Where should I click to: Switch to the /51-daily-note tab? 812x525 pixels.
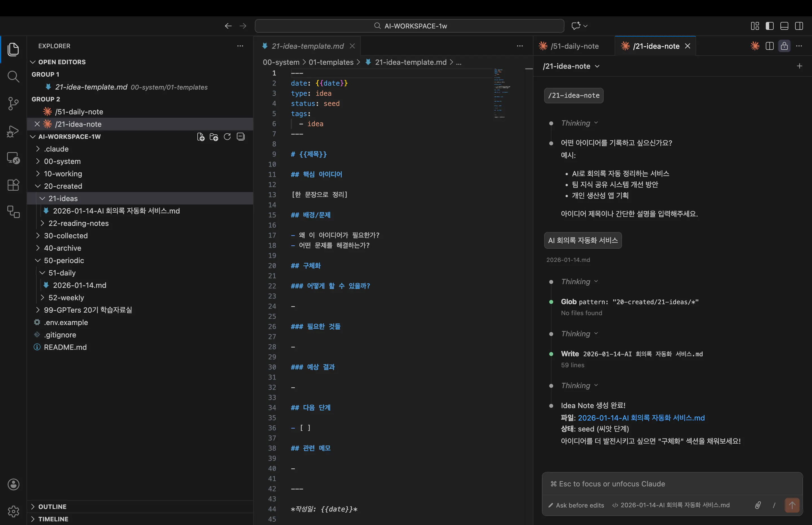click(x=574, y=46)
